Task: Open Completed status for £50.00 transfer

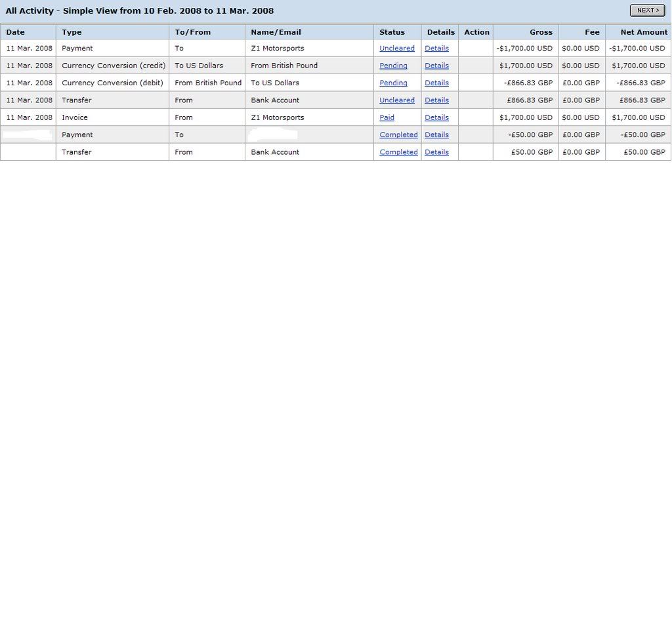Action: (398, 152)
